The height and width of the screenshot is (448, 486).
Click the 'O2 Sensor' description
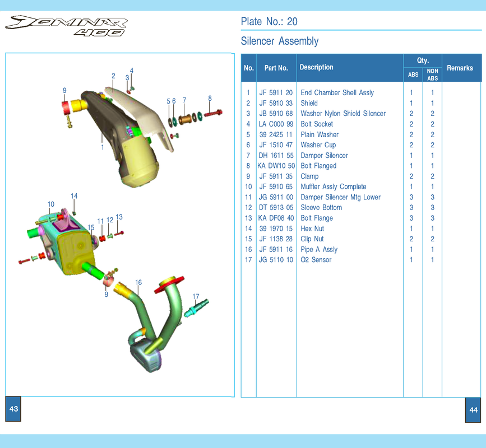pyautogui.click(x=316, y=260)
